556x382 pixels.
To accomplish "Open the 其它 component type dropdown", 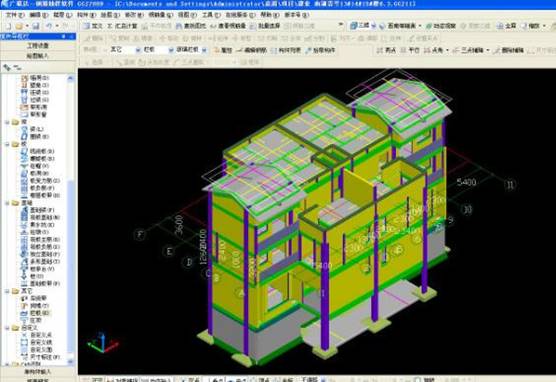I will tap(125, 50).
